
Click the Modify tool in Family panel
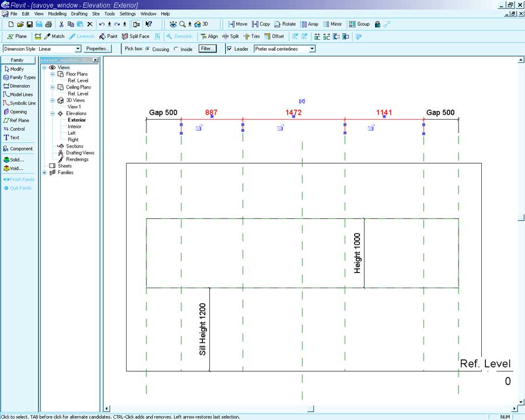click(x=15, y=69)
